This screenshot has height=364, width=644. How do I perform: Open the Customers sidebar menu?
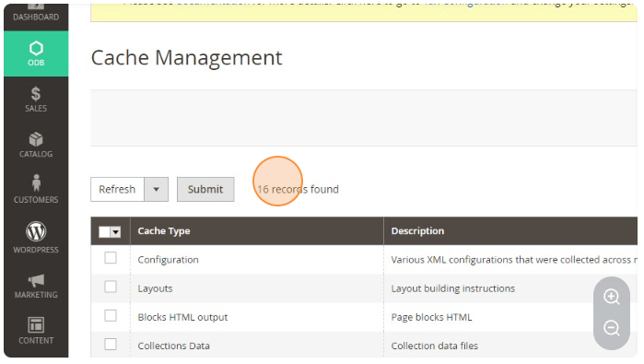coord(36,189)
